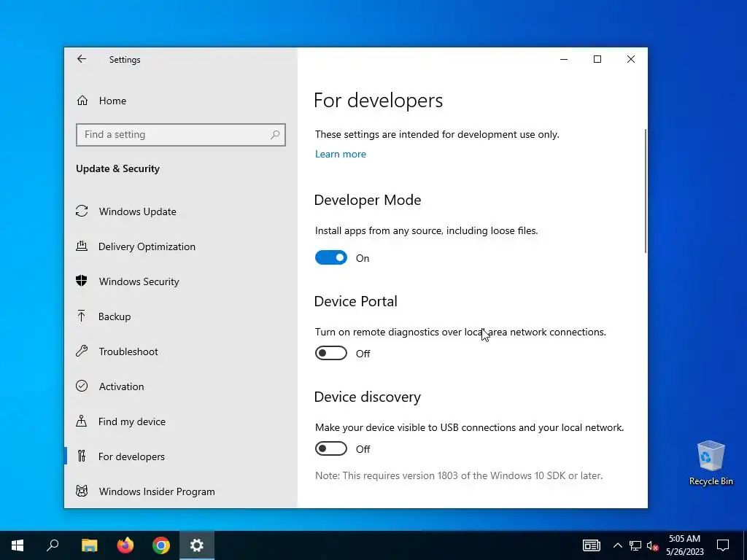Launch File Explorer from the taskbar
The image size is (747, 560).
tap(89, 545)
